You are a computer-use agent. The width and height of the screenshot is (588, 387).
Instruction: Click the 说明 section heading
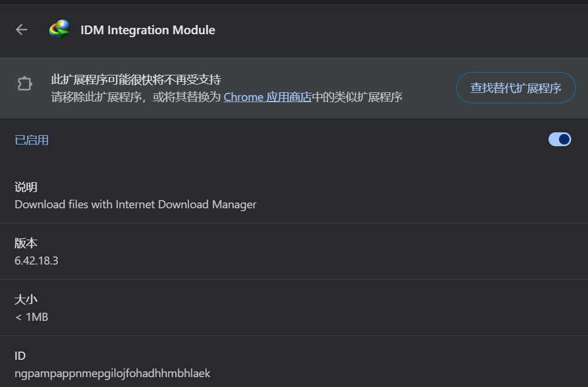click(x=26, y=187)
